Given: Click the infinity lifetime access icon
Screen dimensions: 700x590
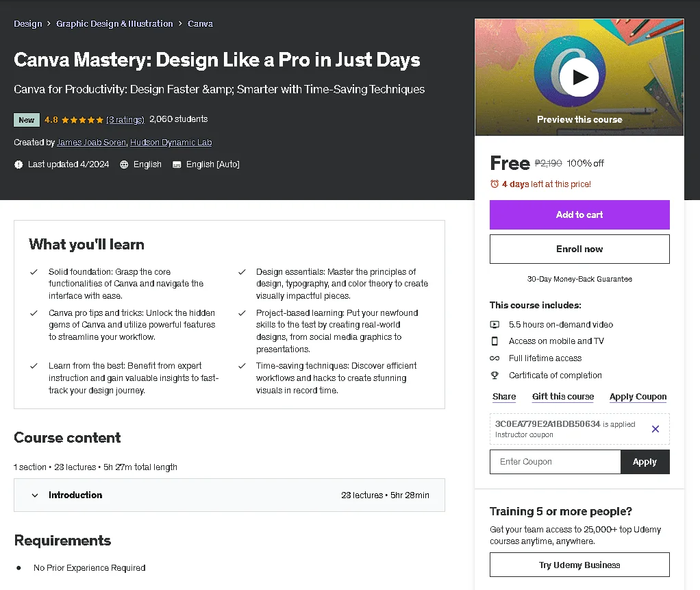Looking at the screenshot, I should tap(495, 358).
